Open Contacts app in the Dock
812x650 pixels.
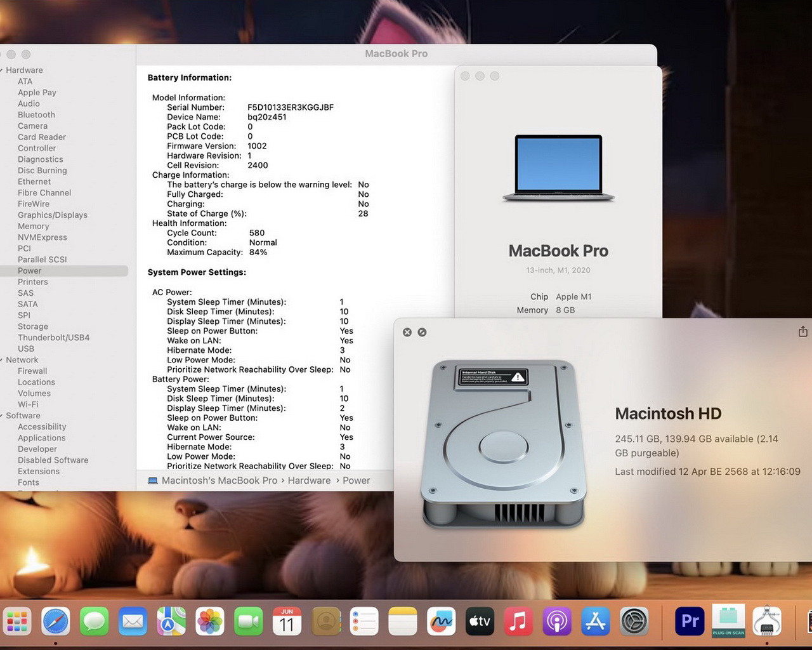click(326, 621)
